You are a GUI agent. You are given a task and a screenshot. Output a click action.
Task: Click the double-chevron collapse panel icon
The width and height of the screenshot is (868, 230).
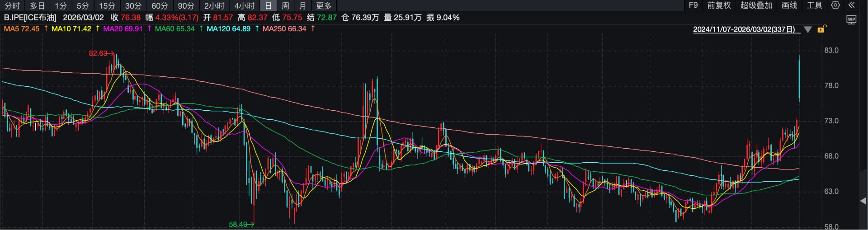852,5
